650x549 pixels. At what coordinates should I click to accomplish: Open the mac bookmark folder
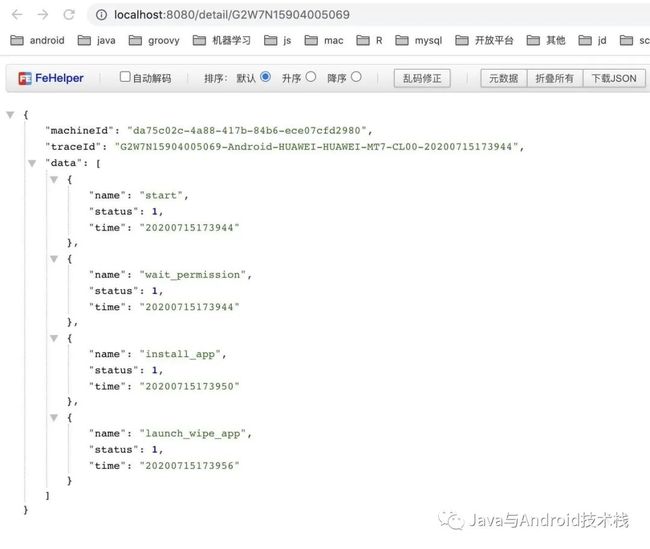324,40
